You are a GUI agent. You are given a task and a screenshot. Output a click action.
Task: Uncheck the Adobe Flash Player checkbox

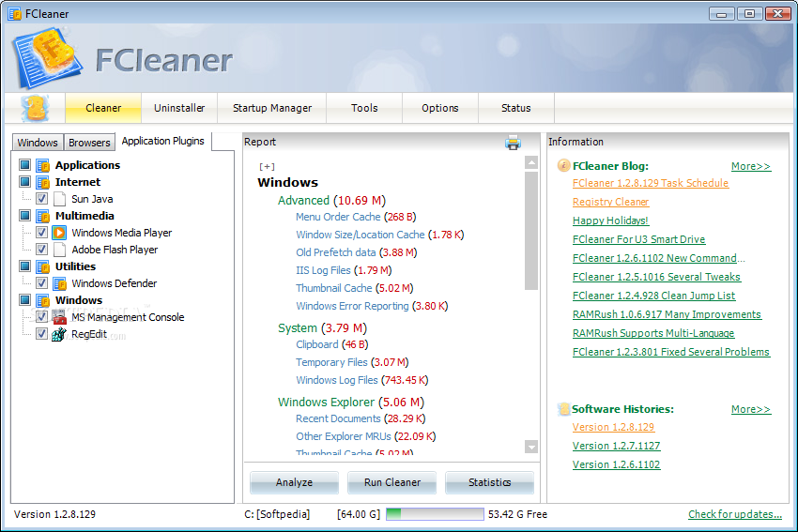41,250
